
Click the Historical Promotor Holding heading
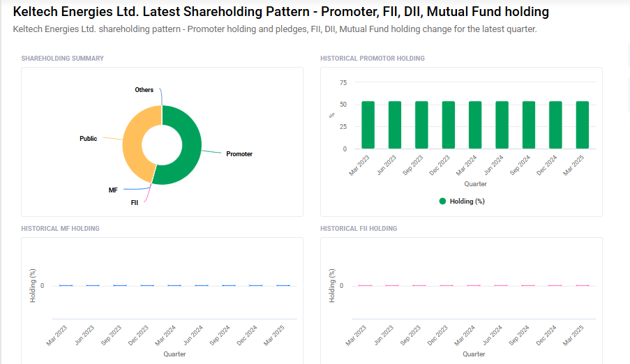point(373,59)
